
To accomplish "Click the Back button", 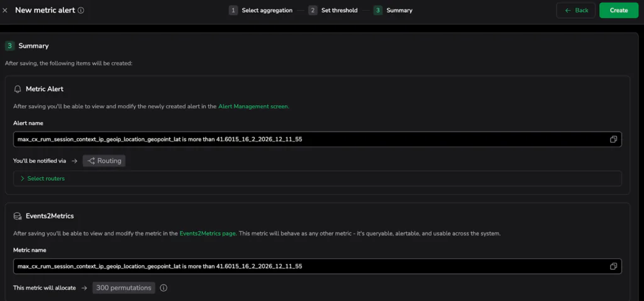I will click(575, 11).
